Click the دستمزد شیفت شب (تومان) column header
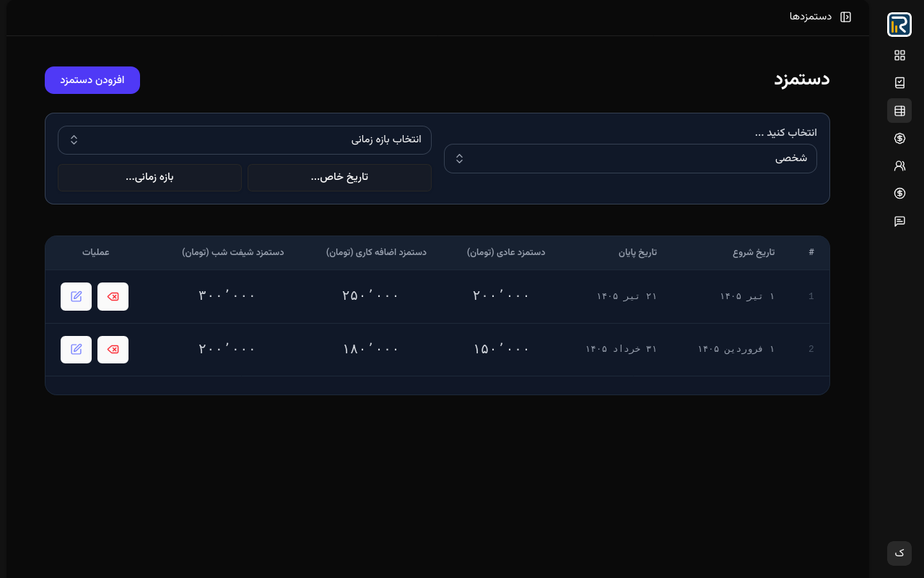The width and height of the screenshot is (924, 578). pos(232,253)
